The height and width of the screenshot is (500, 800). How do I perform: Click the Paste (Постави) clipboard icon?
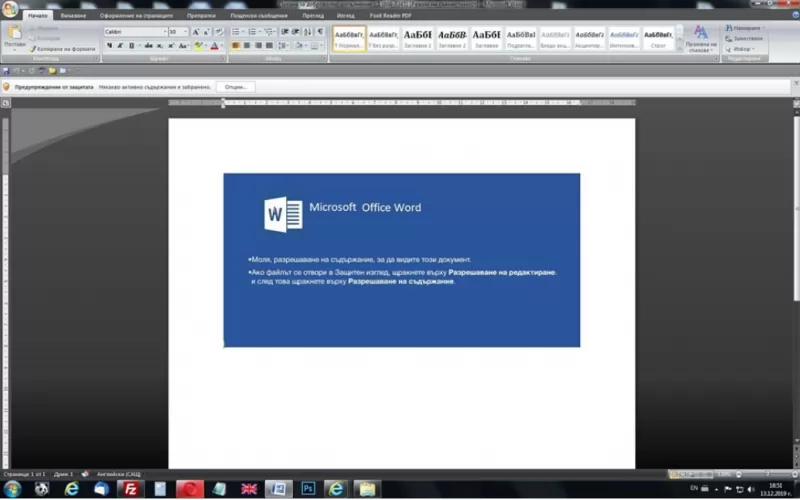tap(15, 33)
